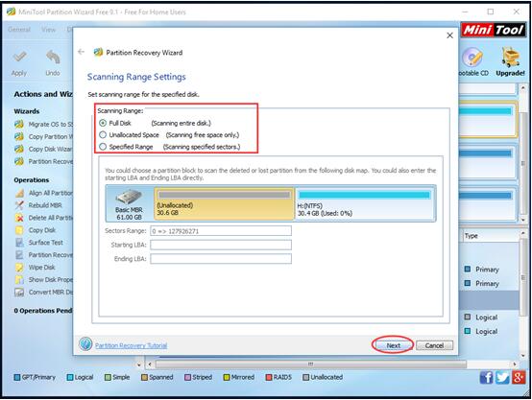The width and height of the screenshot is (532, 400).
Task: Click Show Disk Properties operation
Action: coord(44,280)
